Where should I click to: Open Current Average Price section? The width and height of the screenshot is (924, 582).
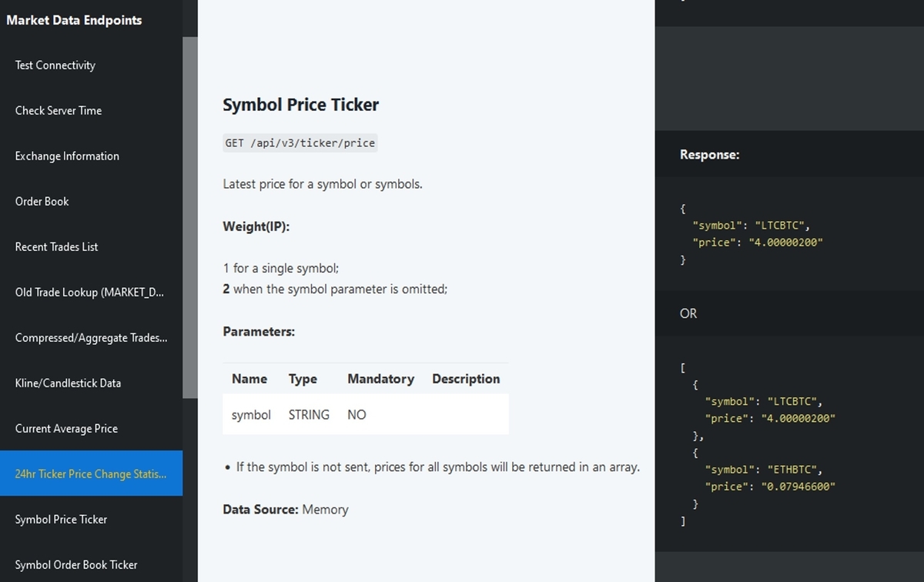click(x=66, y=429)
